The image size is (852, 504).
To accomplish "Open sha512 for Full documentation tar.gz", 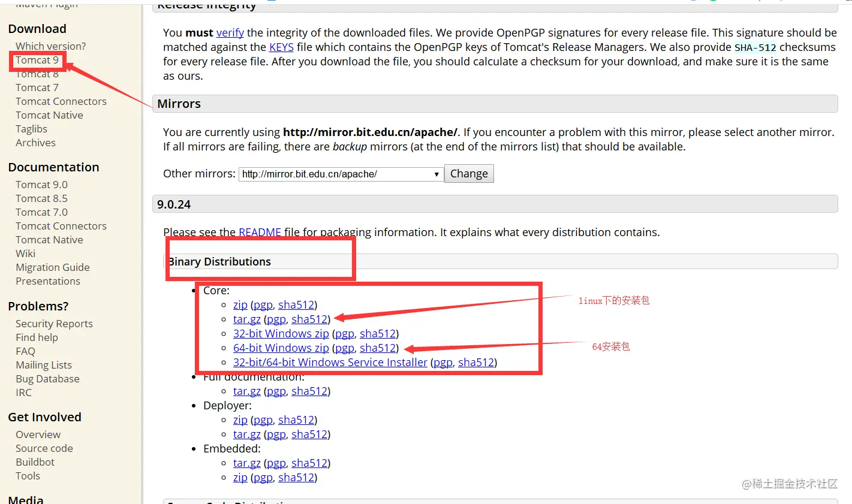I will [x=309, y=391].
